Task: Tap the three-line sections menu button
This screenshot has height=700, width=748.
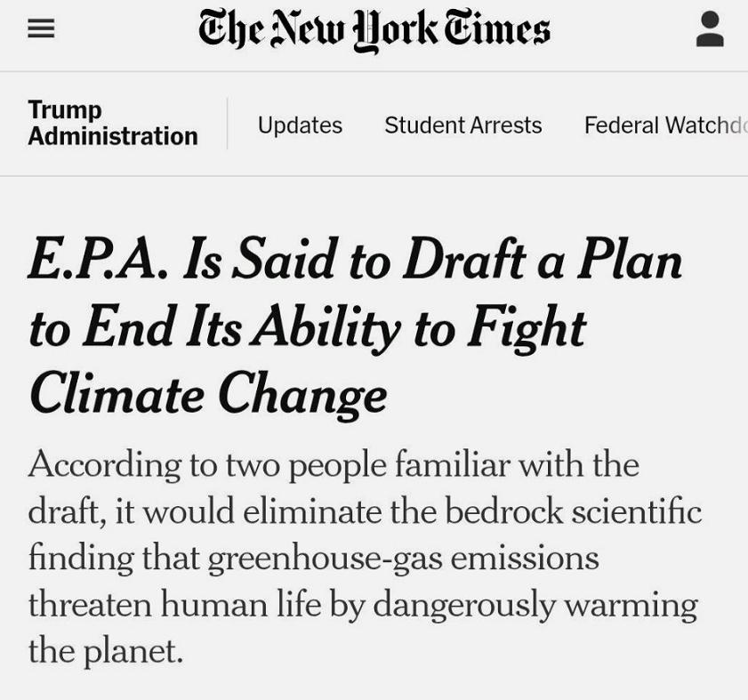Action: [x=41, y=28]
